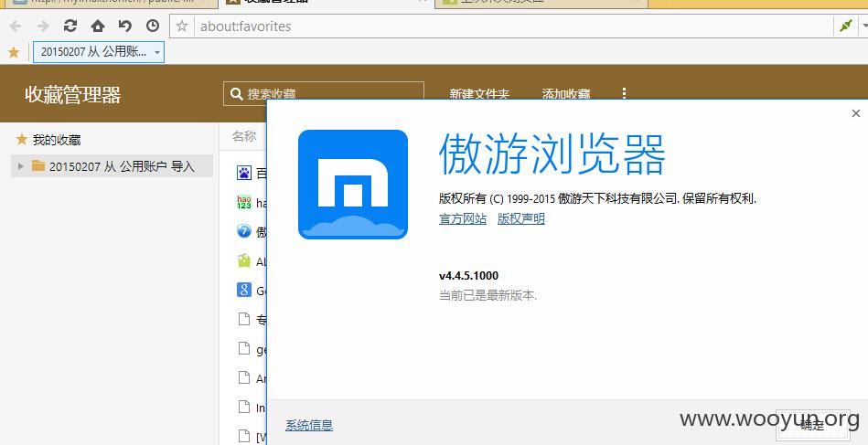Click the 搜索收藏 search field
The height and width of the screenshot is (445, 868).
323,94
